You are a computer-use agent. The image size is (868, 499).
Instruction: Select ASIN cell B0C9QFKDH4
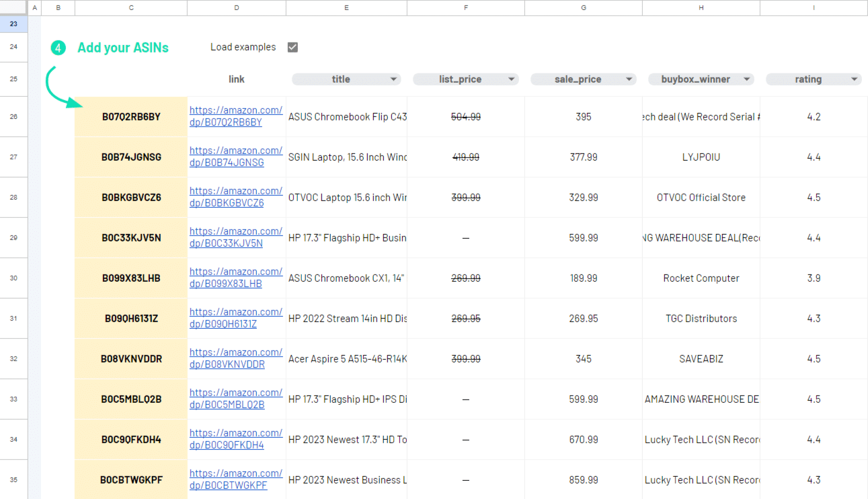pos(131,440)
